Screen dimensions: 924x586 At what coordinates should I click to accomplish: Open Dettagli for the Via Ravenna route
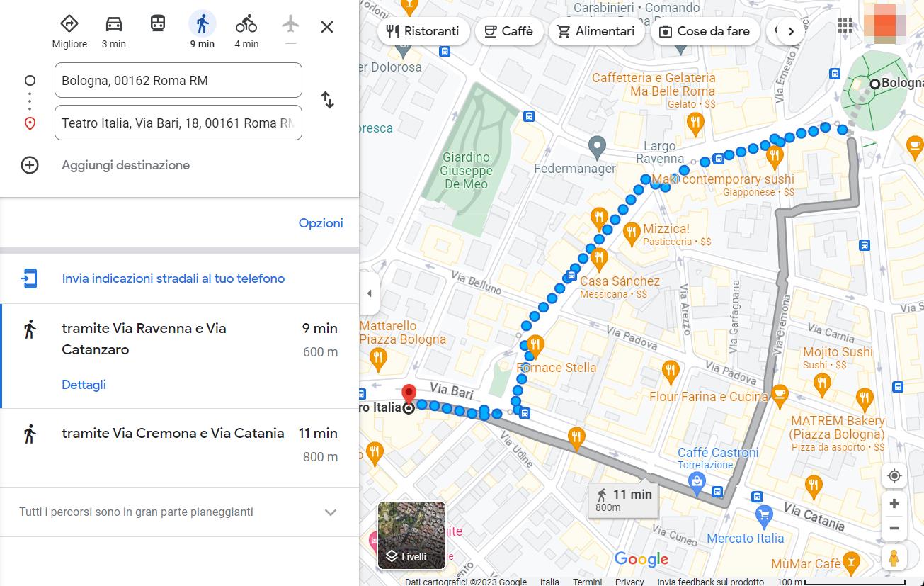coord(84,385)
